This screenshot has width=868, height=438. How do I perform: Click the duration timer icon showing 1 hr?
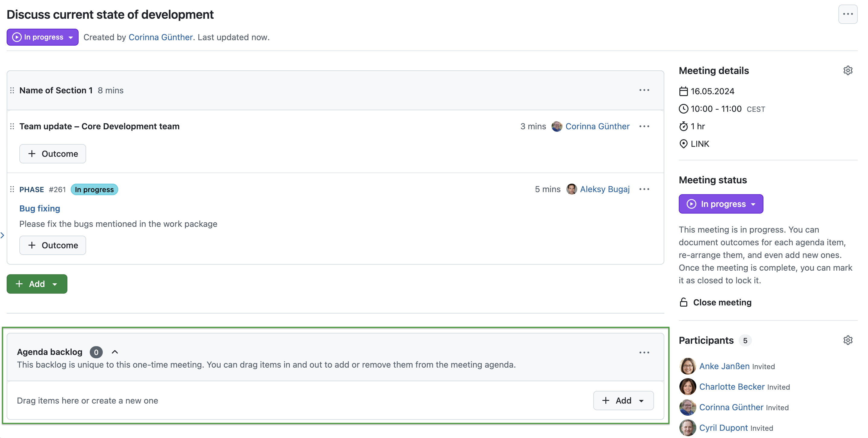coord(684,126)
